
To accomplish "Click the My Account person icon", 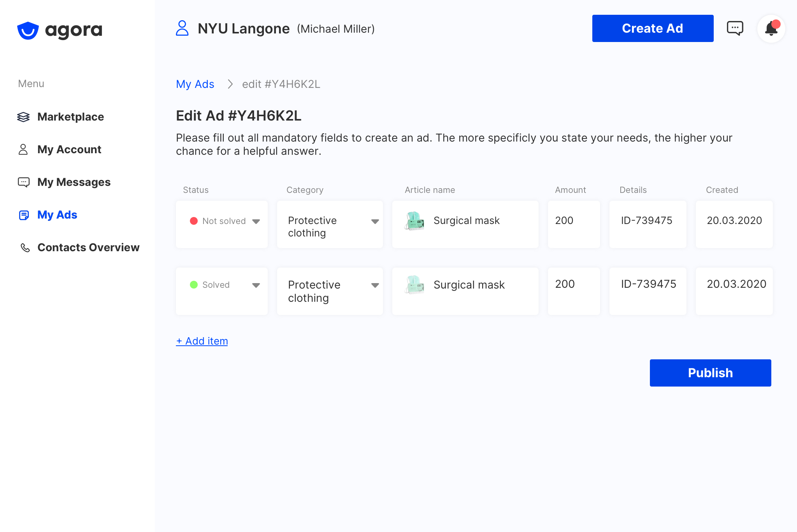I will [23, 149].
